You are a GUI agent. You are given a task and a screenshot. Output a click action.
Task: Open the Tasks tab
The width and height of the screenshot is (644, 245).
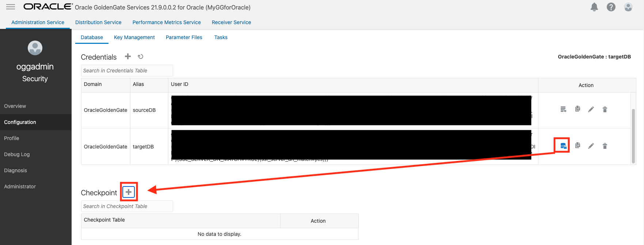pyautogui.click(x=221, y=37)
